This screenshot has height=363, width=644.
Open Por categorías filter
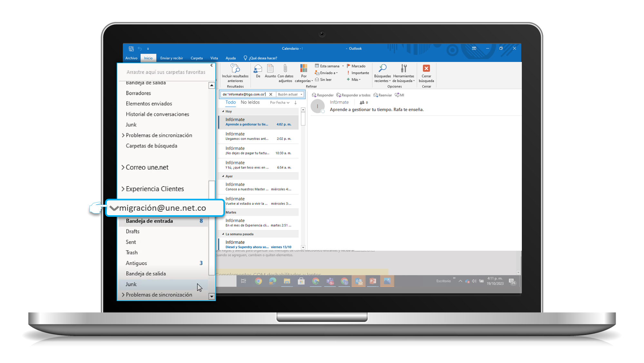pyautogui.click(x=304, y=73)
